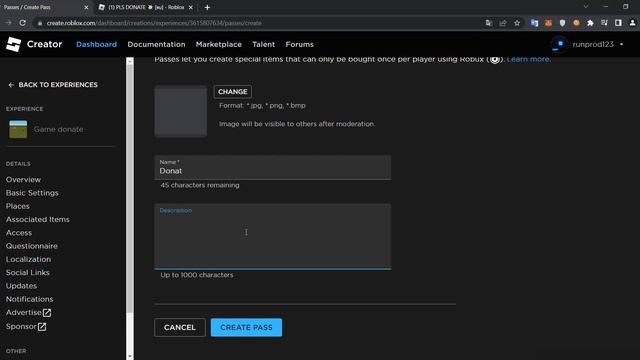Click the site lock icon in address bar
Image resolution: width=640 pixels, height=360 pixels.
click(40, 23)
